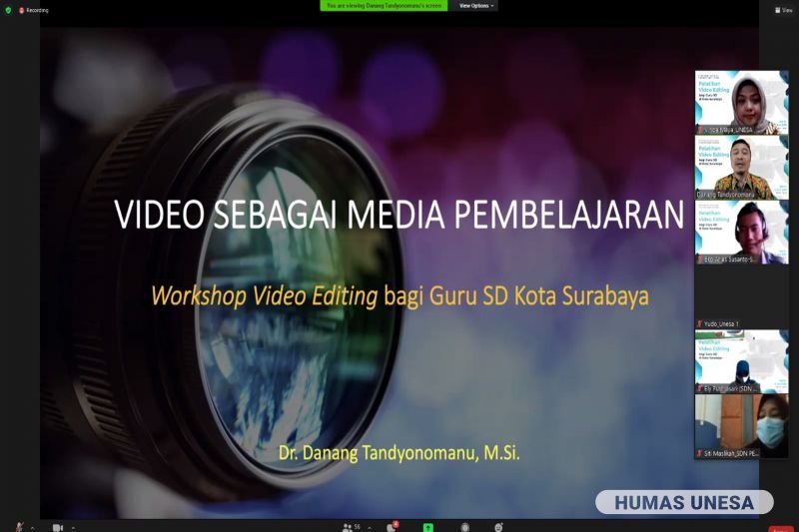
Task: Unmute the microphone in Zoom toolbar
Action: pos(19,527)
